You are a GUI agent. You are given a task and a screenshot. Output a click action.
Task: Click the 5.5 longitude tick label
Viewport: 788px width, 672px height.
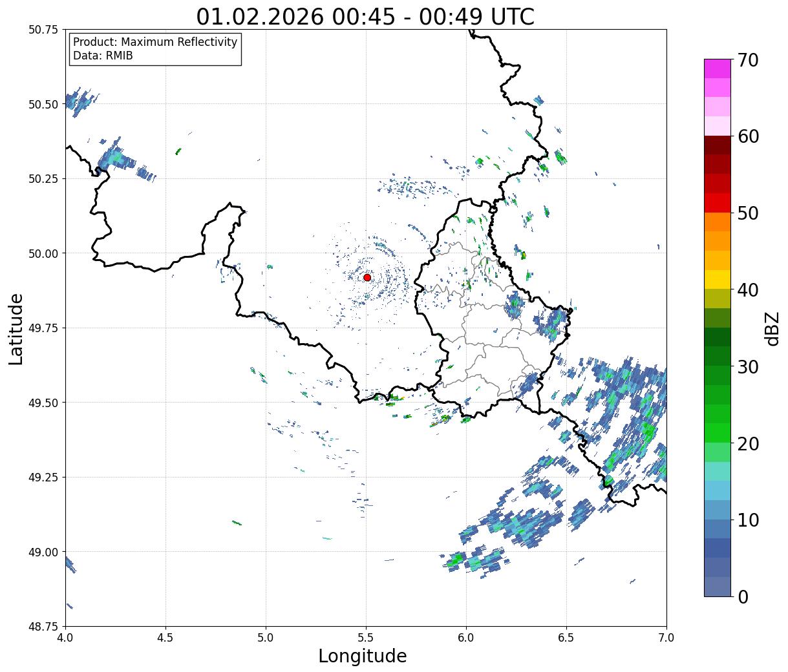366,638
